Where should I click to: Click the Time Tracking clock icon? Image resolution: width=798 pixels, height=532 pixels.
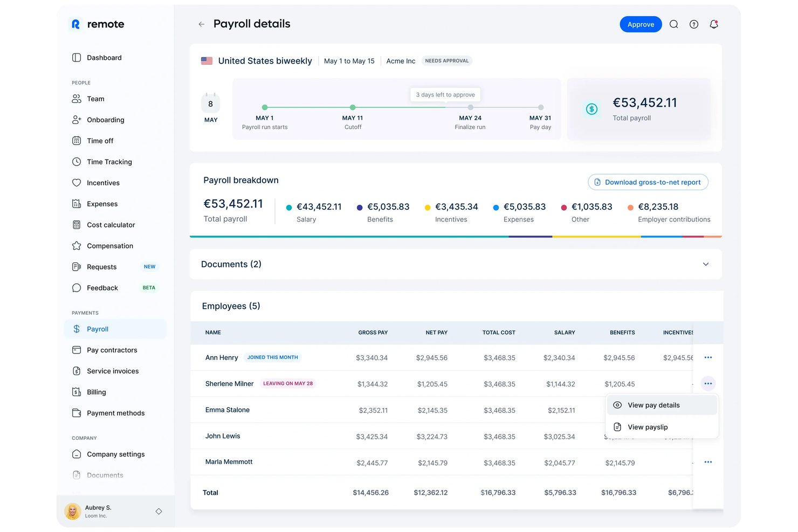coord(77,162)
